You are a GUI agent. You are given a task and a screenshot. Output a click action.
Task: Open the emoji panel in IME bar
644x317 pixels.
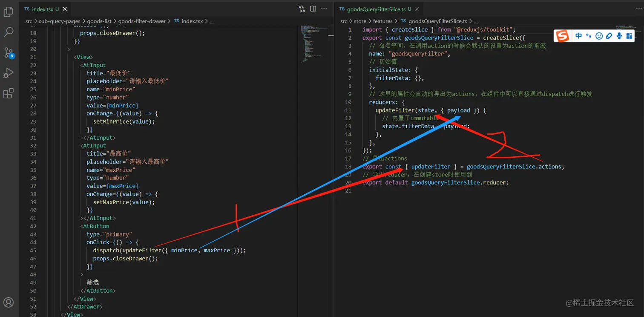point(599,36)
